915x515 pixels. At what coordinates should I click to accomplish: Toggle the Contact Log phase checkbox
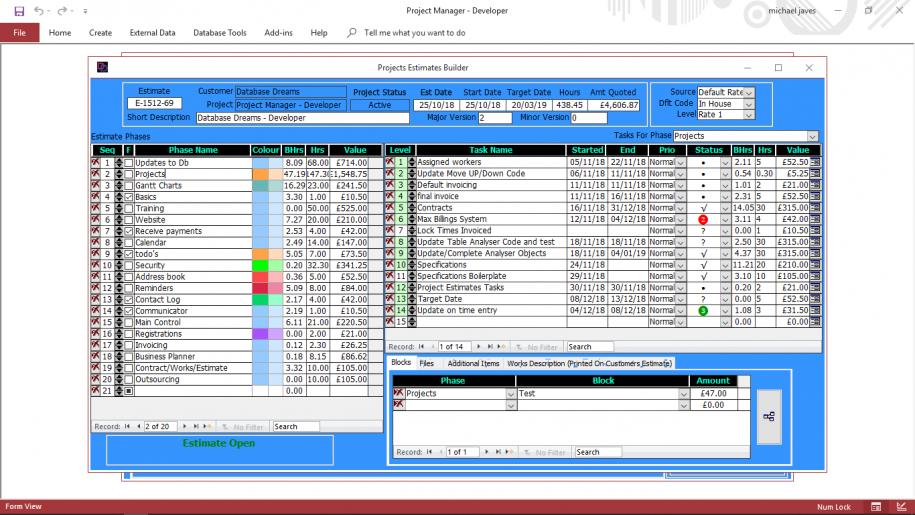pos(128,300)
